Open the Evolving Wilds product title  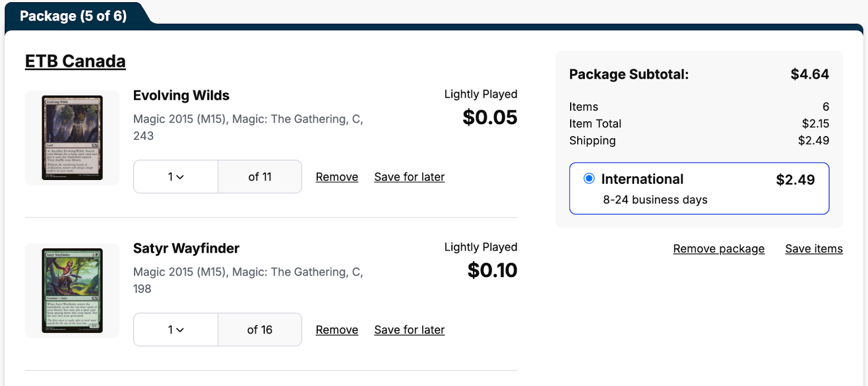181,95
